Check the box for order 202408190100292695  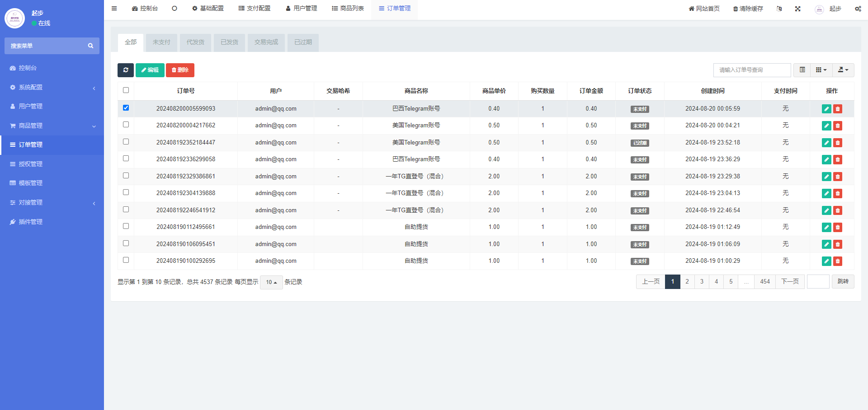point(126,260)
